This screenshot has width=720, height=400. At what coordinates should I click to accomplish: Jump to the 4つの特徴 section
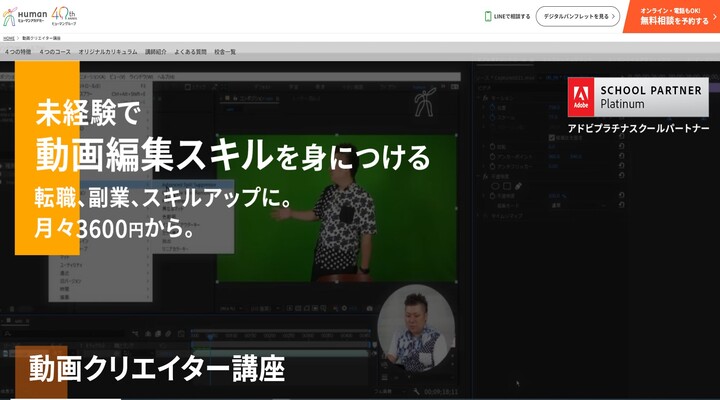(x=18, y=52)
